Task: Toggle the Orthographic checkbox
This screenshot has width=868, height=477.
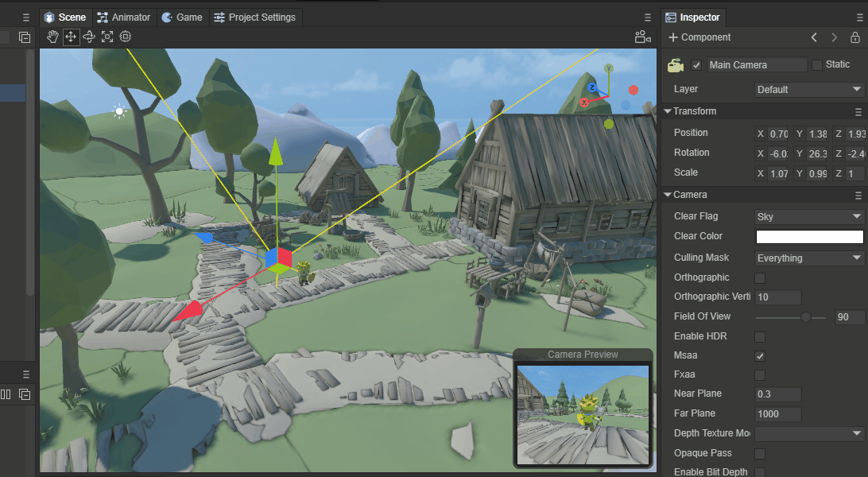Action: tap(760, 277)
